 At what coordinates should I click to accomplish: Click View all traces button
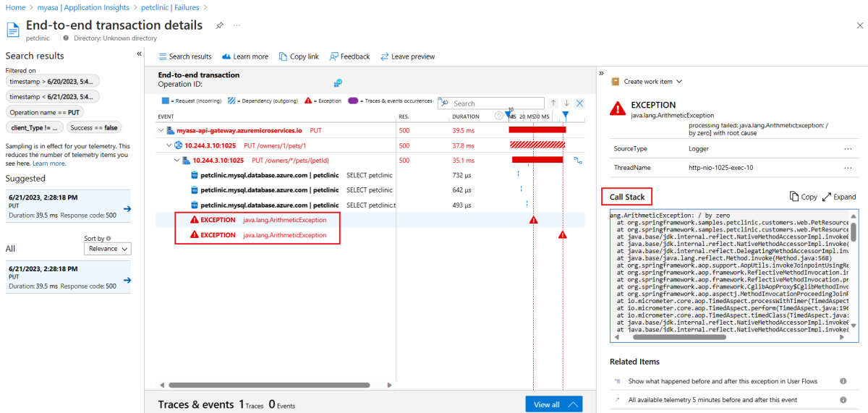click(x=553, y=404)
